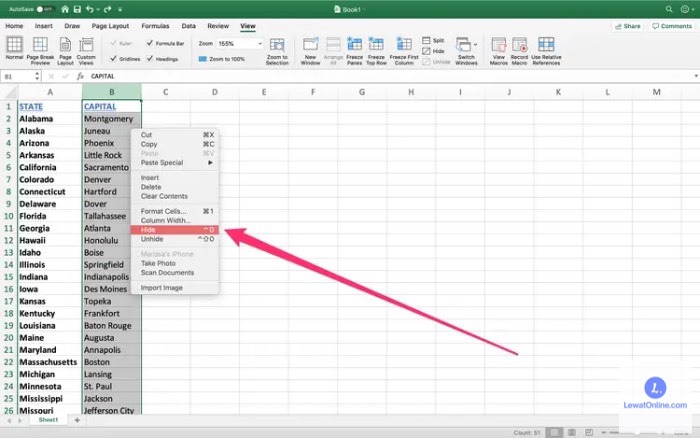
Task: Click the search magnifier icon
Action: (x=669, y=9)
